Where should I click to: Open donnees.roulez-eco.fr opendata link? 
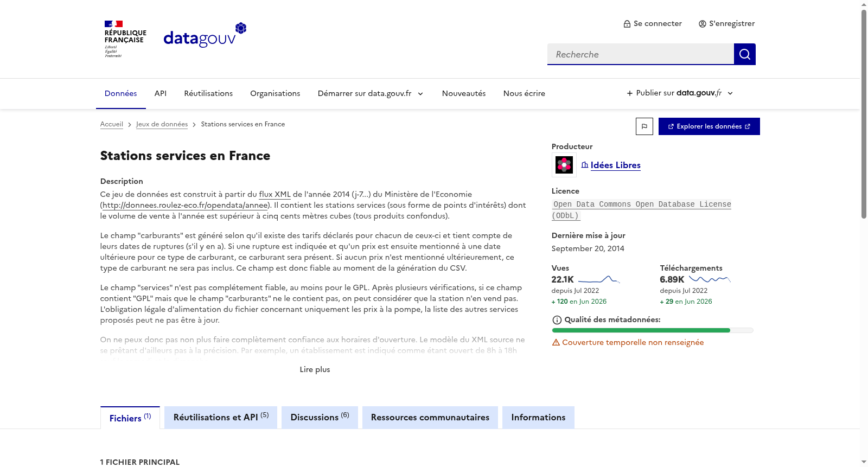(x=185, y=205)
